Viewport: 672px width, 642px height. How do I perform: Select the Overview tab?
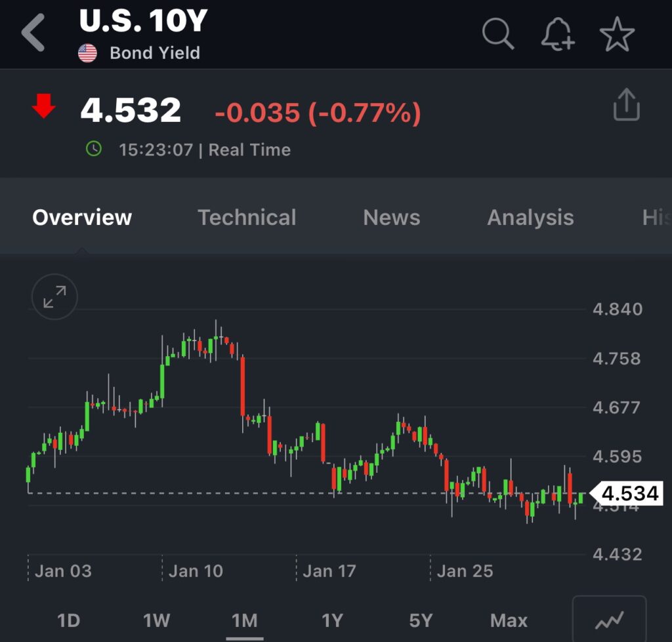click(x=82, y=218)
